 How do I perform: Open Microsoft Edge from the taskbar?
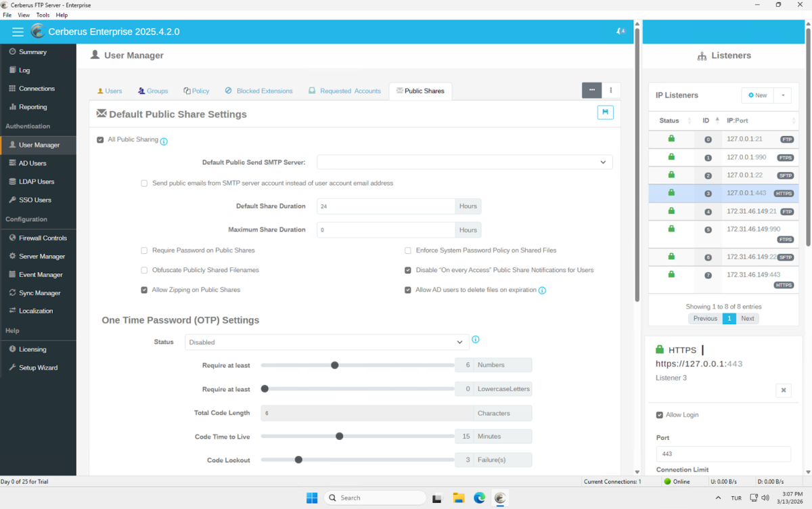(479, 497)
